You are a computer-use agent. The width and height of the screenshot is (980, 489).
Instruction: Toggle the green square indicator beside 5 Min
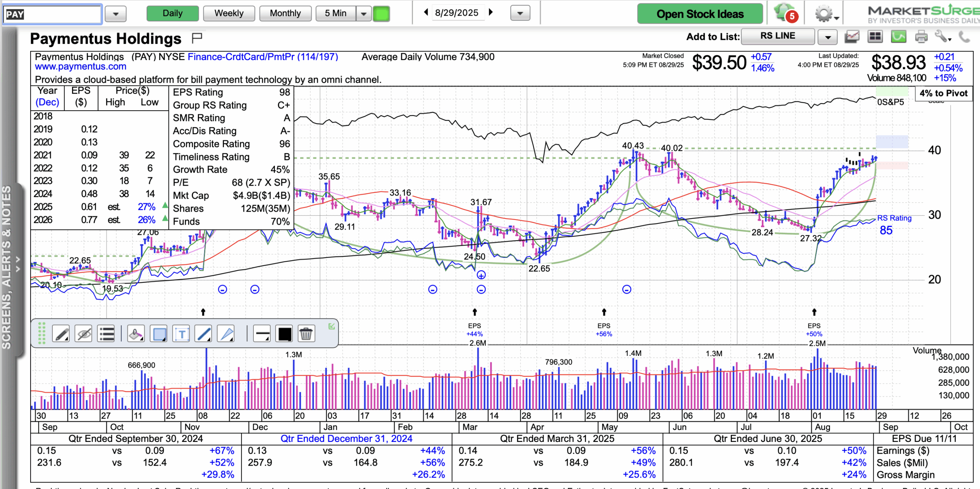pyautogui.click(x=381, y=14)
